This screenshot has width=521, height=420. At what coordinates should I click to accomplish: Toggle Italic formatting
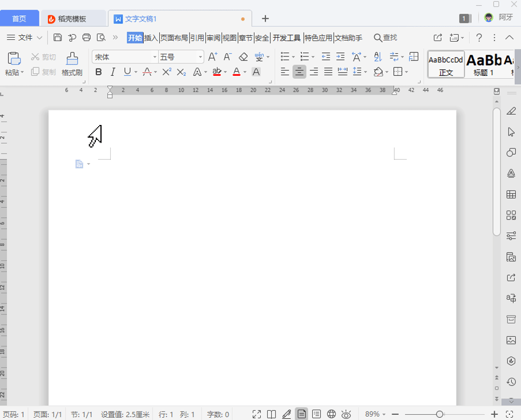(x=113, y=72)
